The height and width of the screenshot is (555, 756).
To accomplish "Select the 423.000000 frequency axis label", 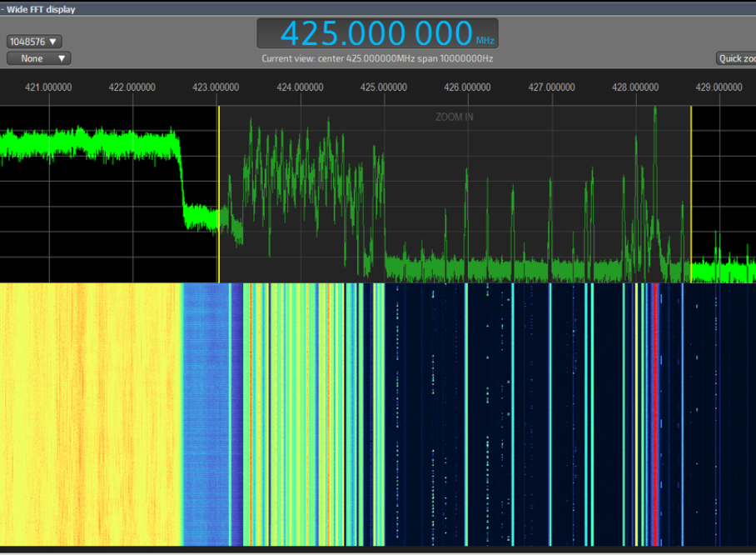I will click(216, 87).
